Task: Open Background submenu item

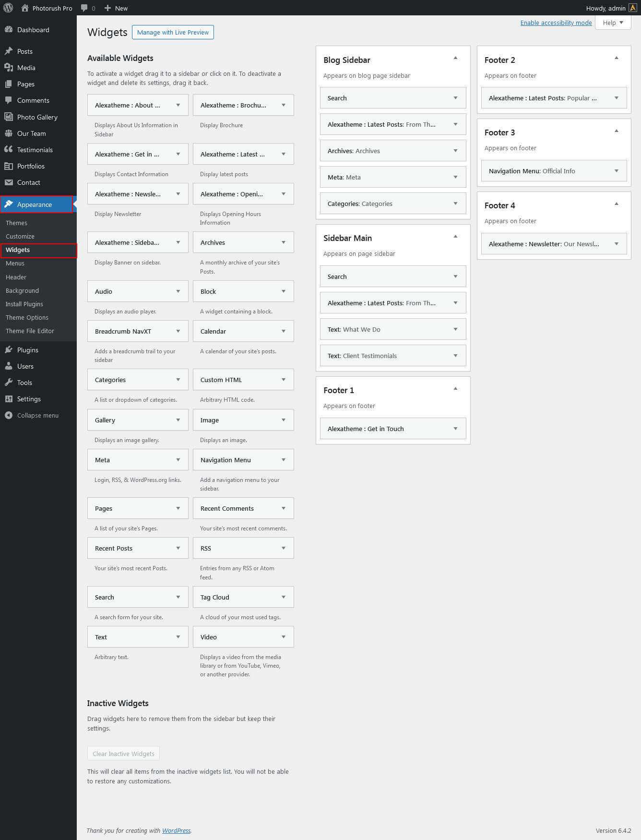Action: tap(22, 290)
